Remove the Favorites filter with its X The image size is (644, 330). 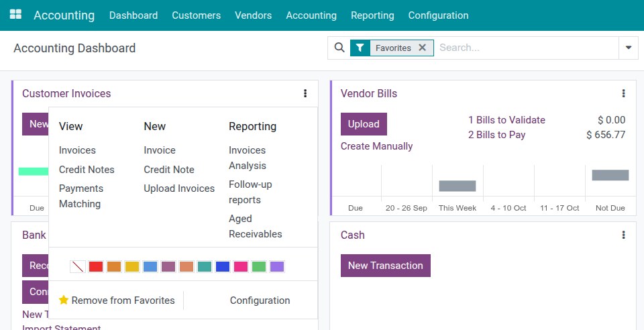[x=422, y=48]
